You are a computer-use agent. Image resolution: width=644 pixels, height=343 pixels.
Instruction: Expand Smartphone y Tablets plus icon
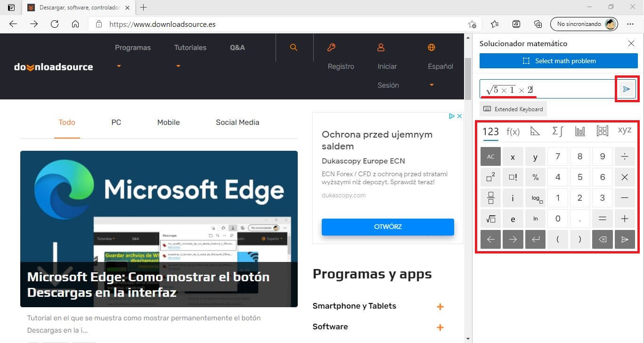440,307
